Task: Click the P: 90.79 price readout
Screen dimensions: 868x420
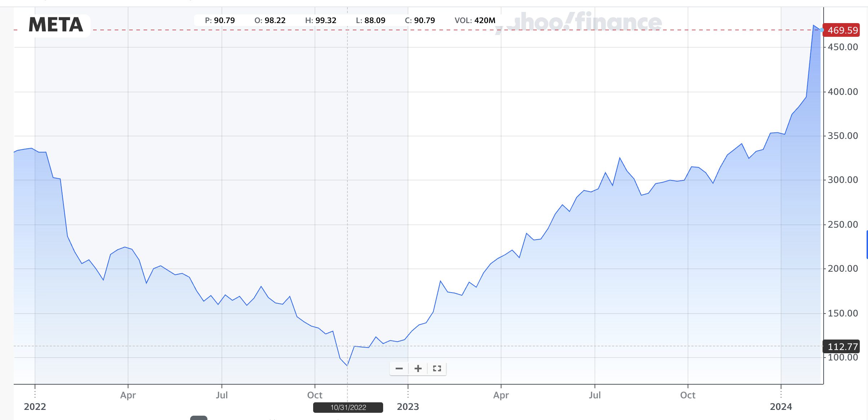Action: [x=220, y=21]
